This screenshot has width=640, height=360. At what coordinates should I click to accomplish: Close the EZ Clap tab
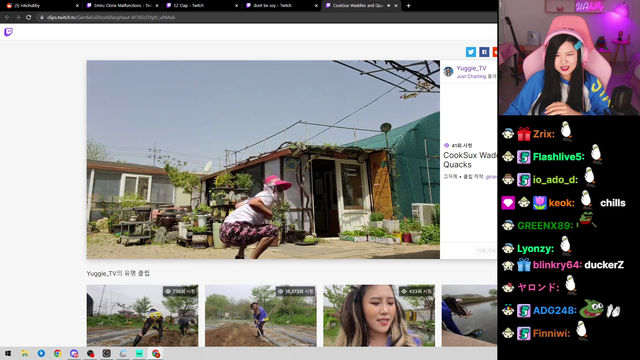point(236,6)
